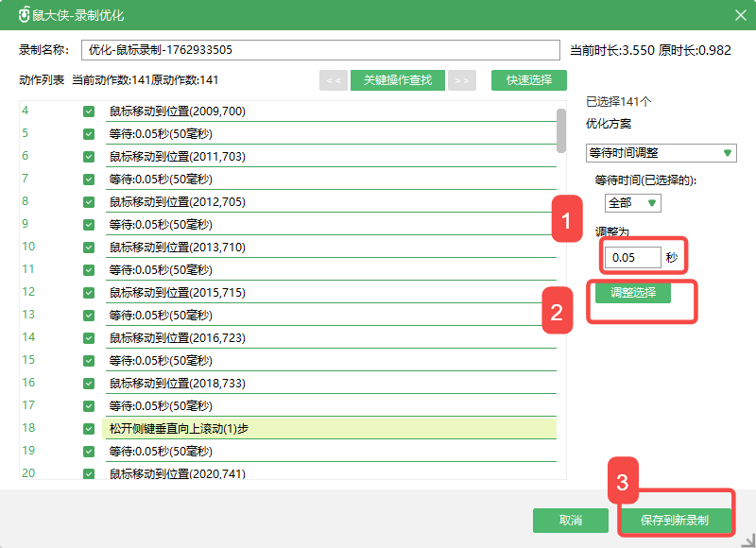Cancel with the 取消 button

click(570, 521)
